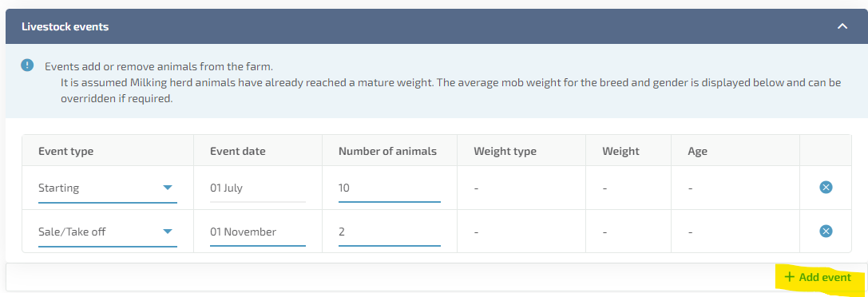The image size is (868, 297).
Task: Click the Livestock events panel title
Action: coord(65,26)
